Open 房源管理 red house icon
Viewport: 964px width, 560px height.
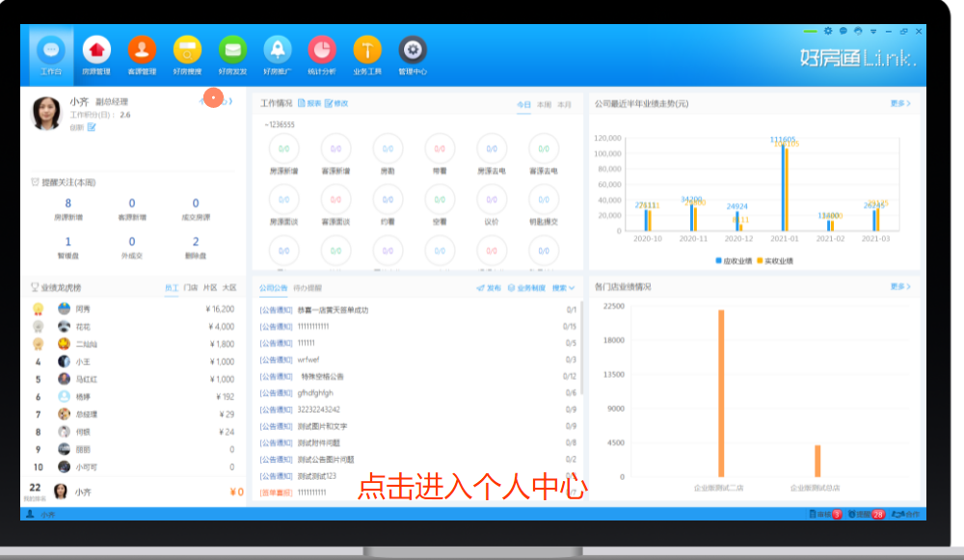click(x=96, y=50)
